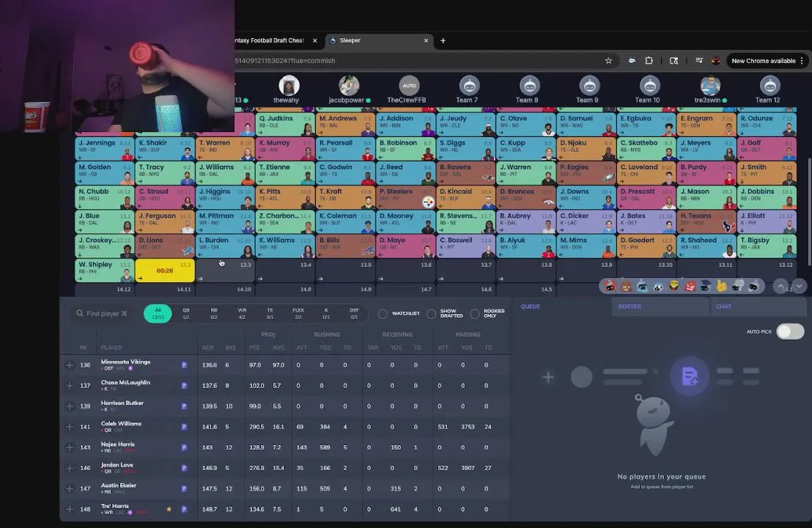Turn on the Auto-Pick switch

790,331
